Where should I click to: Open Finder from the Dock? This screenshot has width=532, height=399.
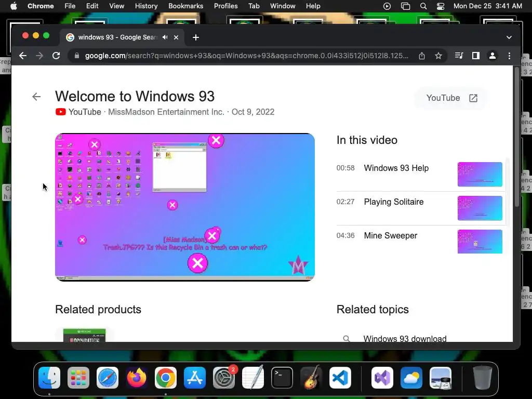(x=49, y=378)
